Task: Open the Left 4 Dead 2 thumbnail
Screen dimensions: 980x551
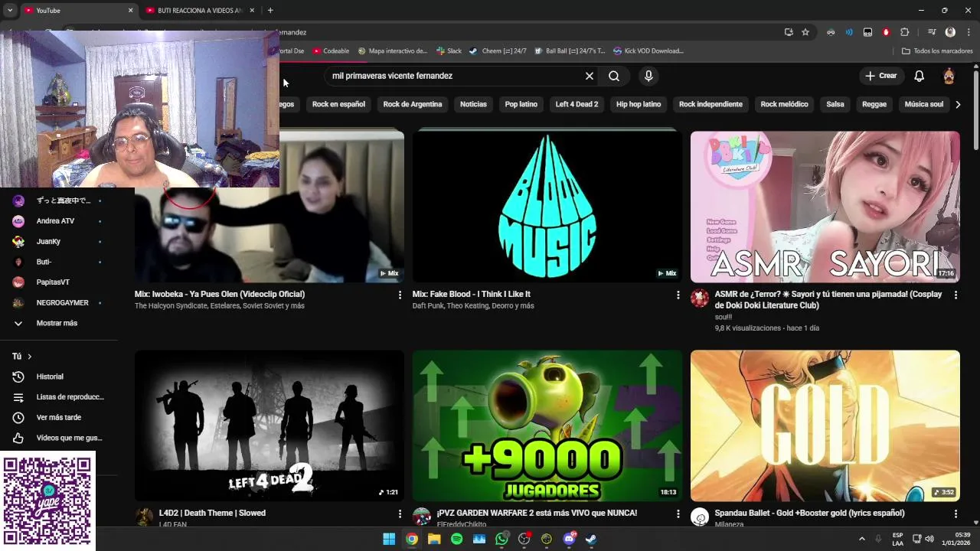Action: click(269, 425)
